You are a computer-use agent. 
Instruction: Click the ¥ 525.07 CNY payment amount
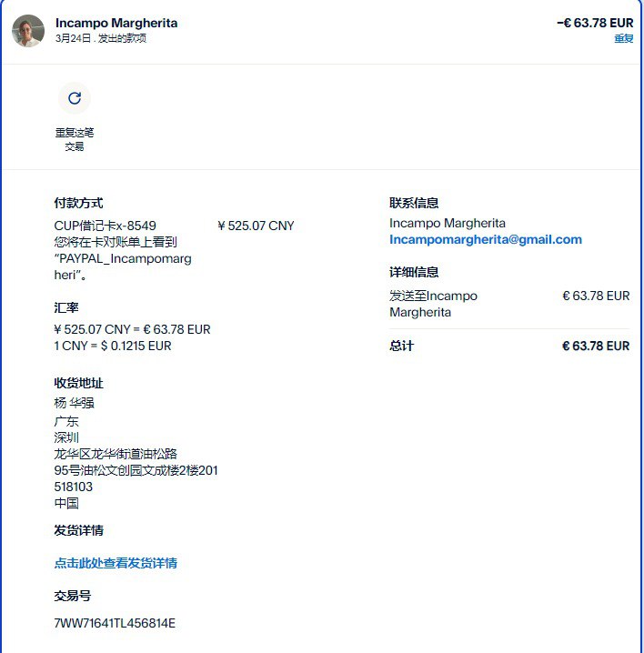(256, 226)
